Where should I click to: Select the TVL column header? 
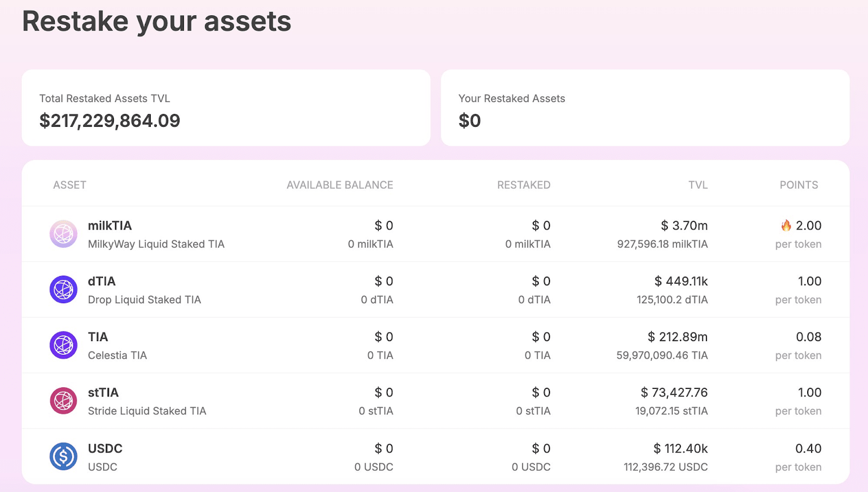click(698, 185)
